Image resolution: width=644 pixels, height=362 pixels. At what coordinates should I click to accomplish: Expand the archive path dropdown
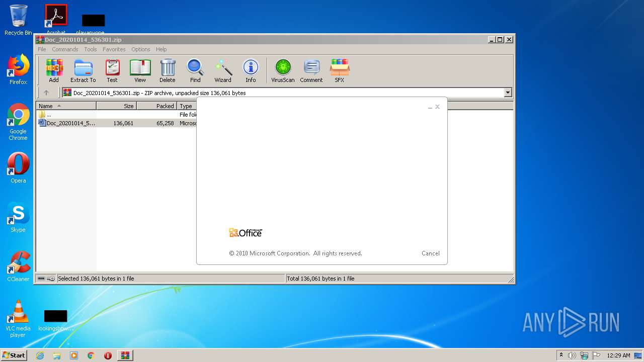click(x=508, y=93)
